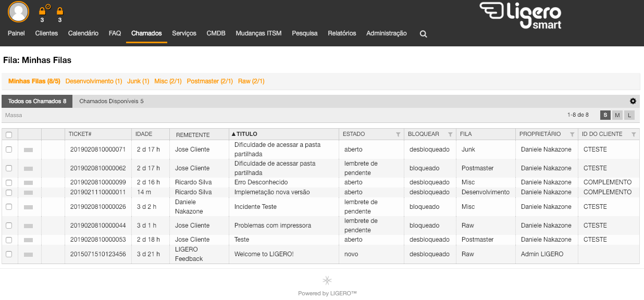This screenshot has height=300, width=644.
Task: Click the locked tickets with reminder icon
Action: 43,10
